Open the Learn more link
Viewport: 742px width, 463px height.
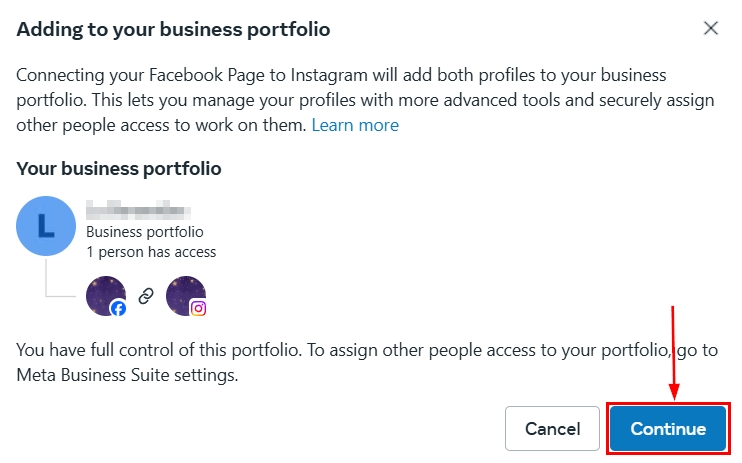pyautogui.click(x=355, y=125)
